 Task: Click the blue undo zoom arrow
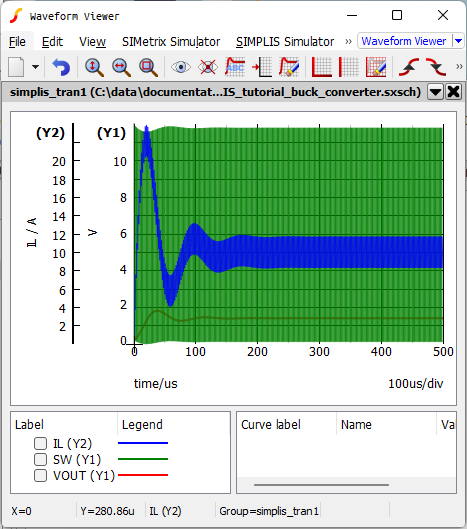click(61, 67)
